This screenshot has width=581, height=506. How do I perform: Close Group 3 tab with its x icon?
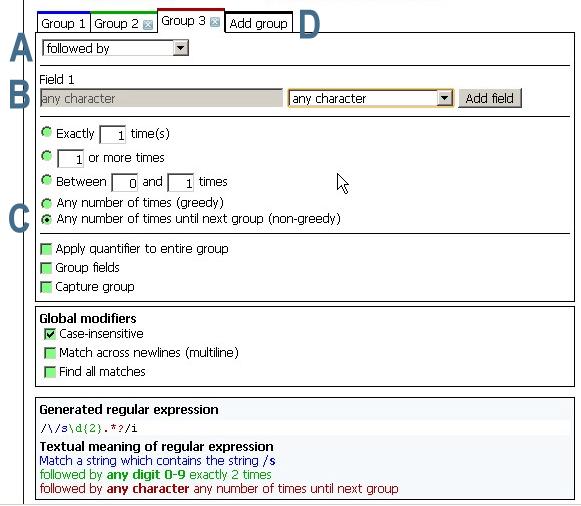point(215,22)
